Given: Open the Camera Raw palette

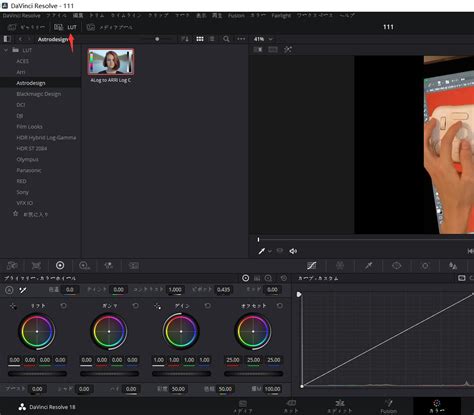Looking at the screenshot, I should click(x=12, y=265).
